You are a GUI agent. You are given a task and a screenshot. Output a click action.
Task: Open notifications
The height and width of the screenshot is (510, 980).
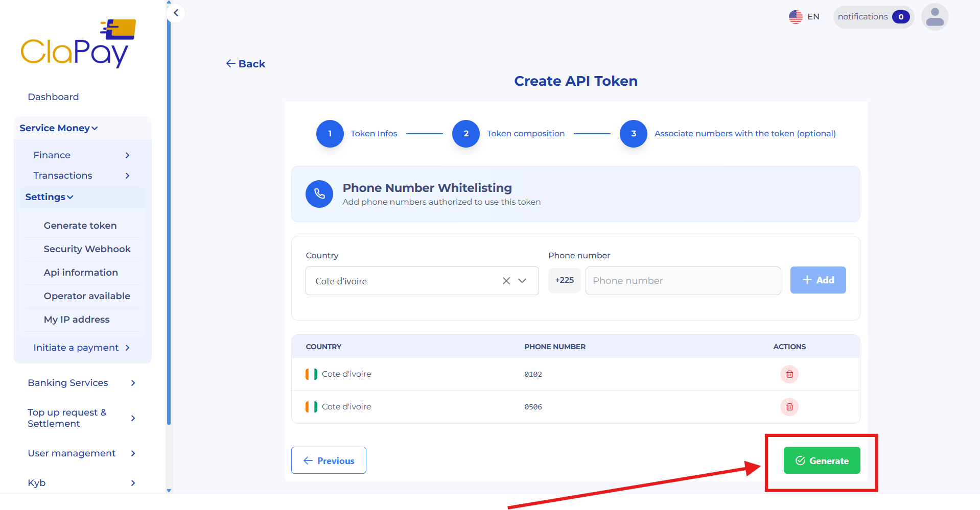click(873, 16)
